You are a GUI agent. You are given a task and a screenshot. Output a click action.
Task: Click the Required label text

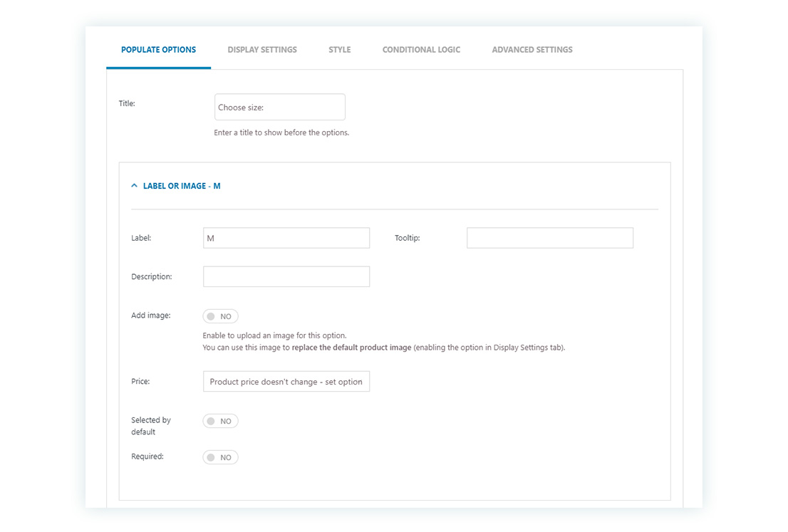pyautogui.click(x=147, y=456)
